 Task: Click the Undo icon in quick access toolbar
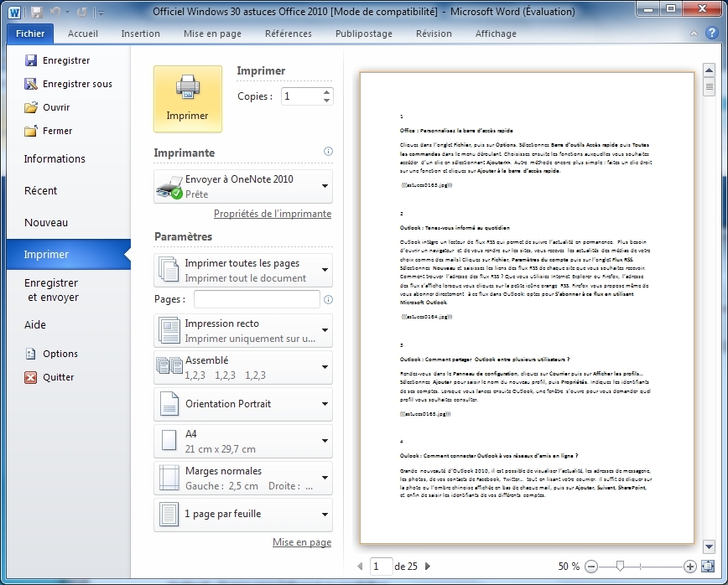tap(55, 12)
